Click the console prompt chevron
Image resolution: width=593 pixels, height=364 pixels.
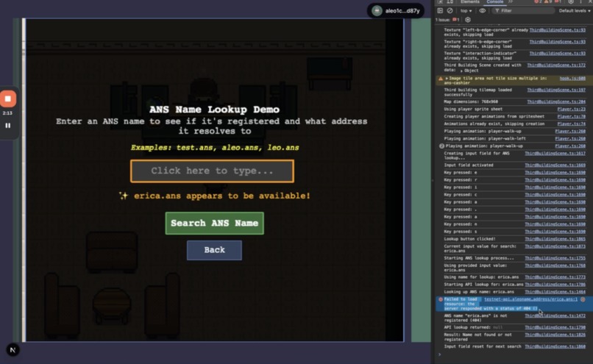point(439,354)
